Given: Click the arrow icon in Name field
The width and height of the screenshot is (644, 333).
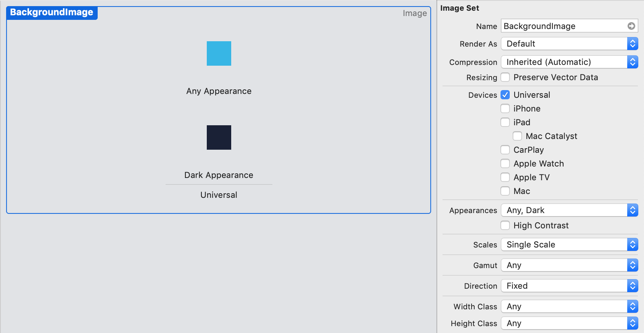Looking at the screenshot, I should pos(631,26).
